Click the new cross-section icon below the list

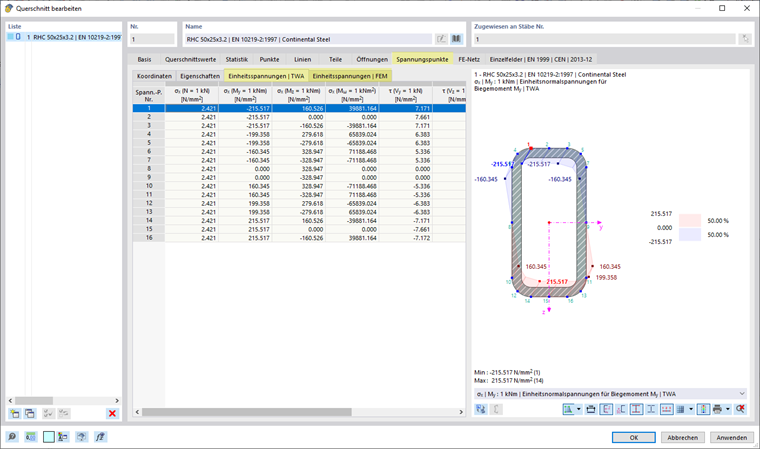(14, 413)
